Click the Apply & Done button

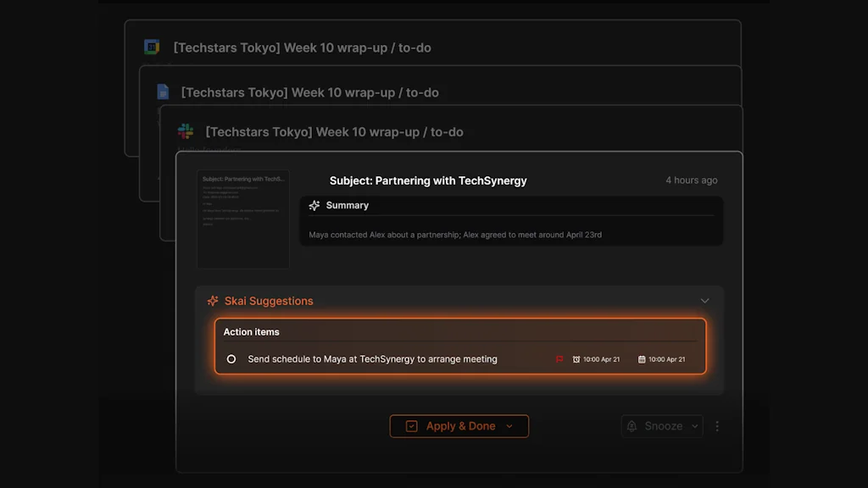point(459,426)
